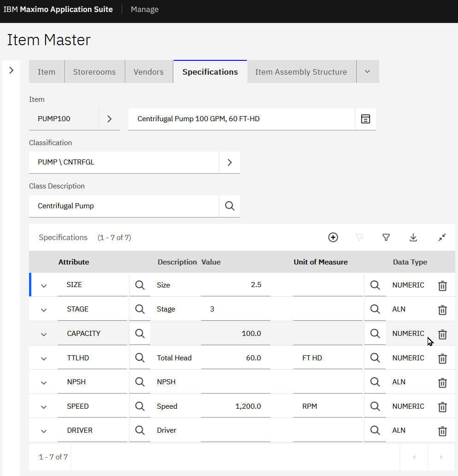Expand details of DRIVER row
This screenshot has height=476, width=458.
tap(44, 431)
